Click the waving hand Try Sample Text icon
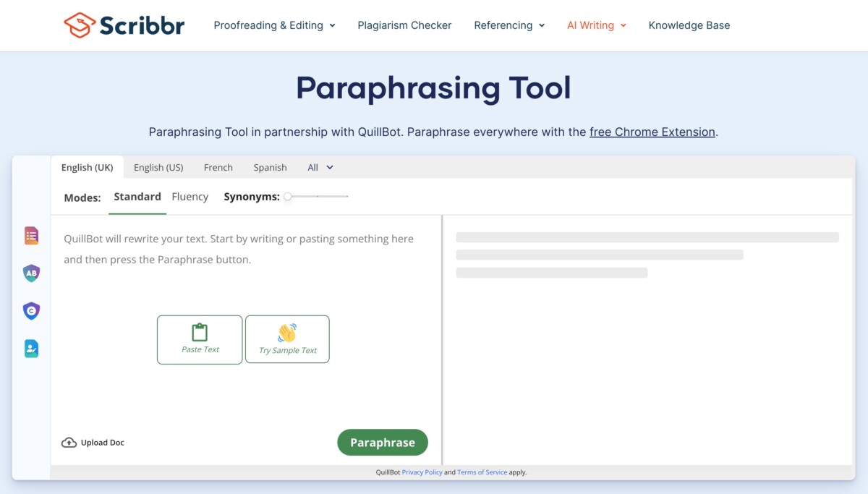Image resolution: width=868 pixels, height=494 pixels. 287,333
